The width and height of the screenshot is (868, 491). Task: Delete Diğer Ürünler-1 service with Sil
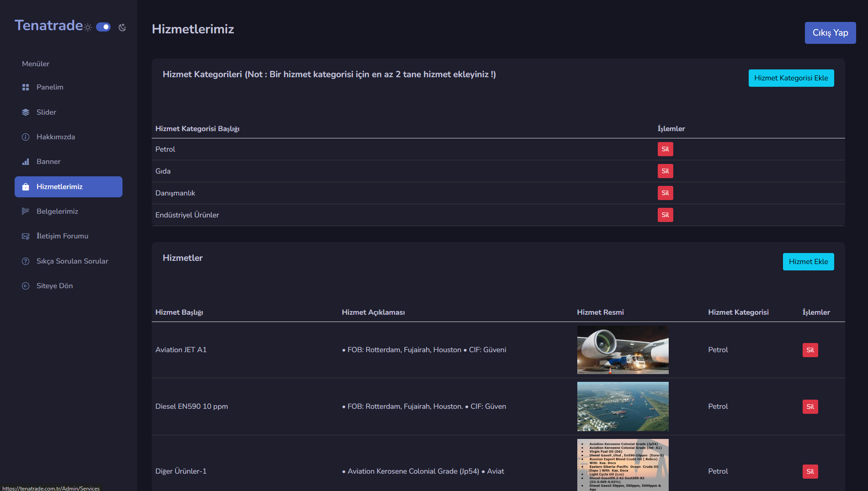(810, 472)
